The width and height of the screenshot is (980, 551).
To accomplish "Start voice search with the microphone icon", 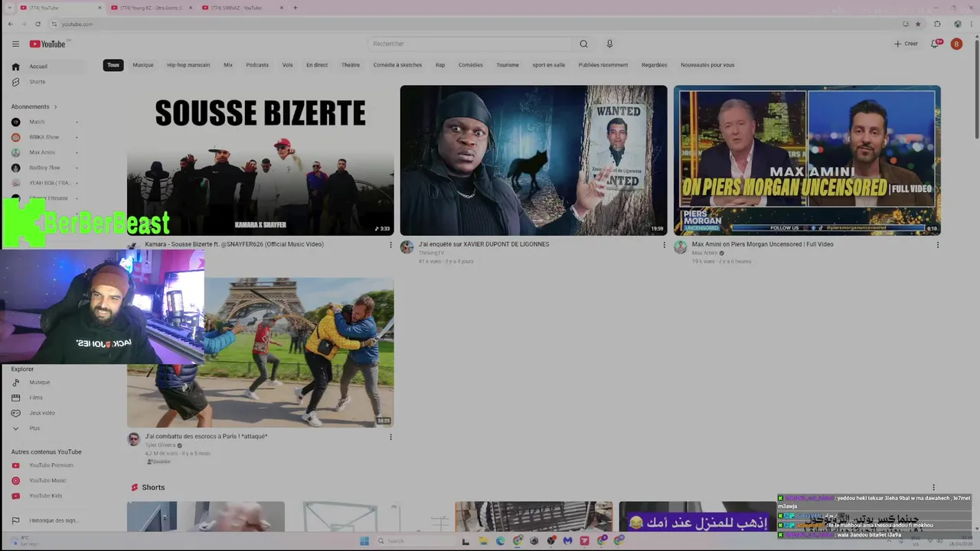I will click(609, 44).
